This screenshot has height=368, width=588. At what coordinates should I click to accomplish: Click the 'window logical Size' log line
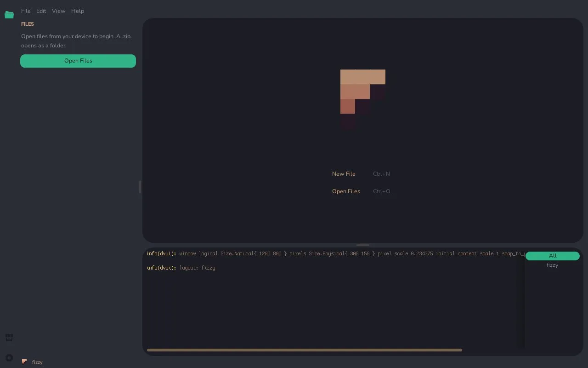tap(335, 253)
